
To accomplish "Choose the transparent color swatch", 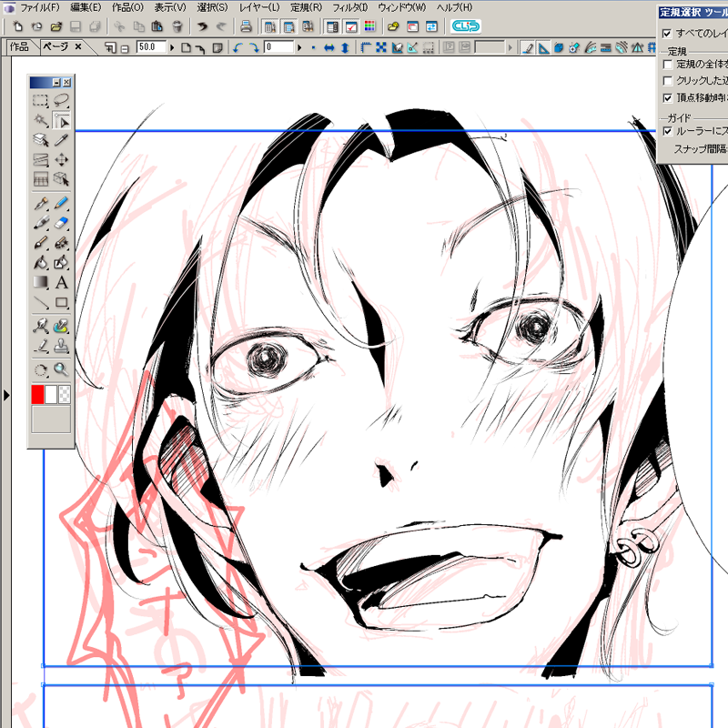I will tap(65, 394).
